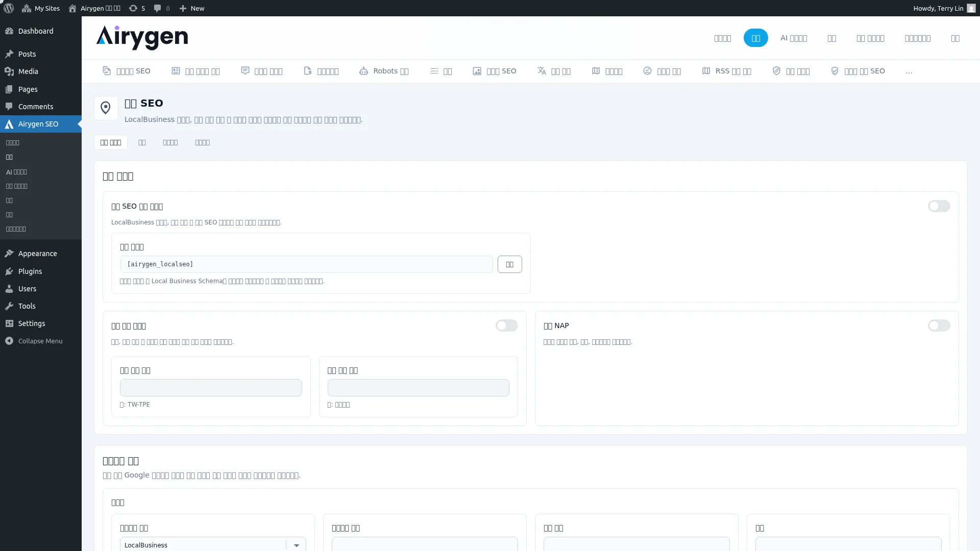Open the Media library
The image size is (980, 551).
coord(41,71)
